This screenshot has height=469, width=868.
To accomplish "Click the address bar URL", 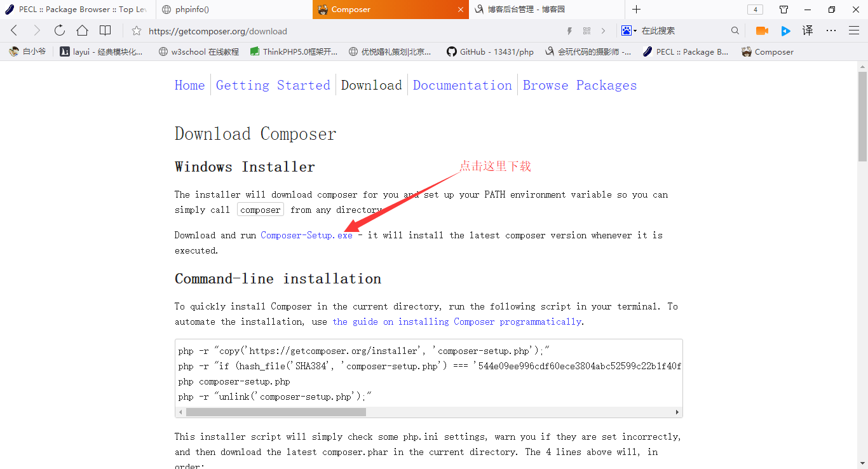I will coord(218,31).
